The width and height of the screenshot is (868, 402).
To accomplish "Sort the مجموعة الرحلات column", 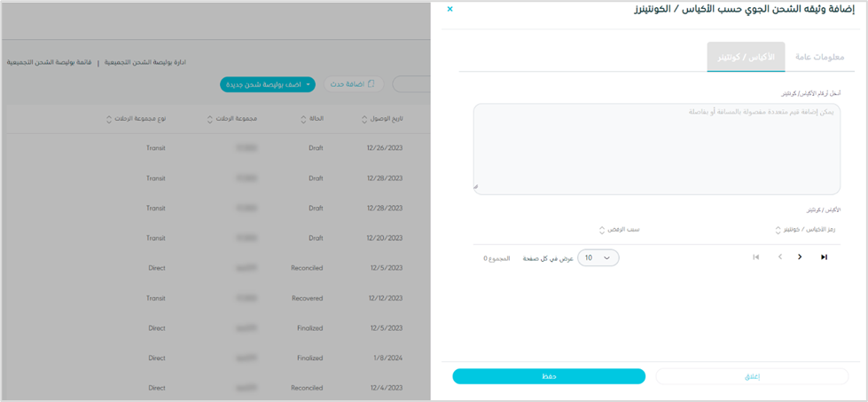I will tap(210, 119).
